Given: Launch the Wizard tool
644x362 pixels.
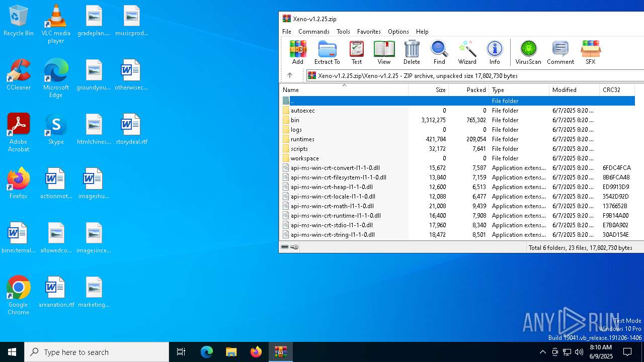Looking at the screenshot, I should [x=467, y=53].
